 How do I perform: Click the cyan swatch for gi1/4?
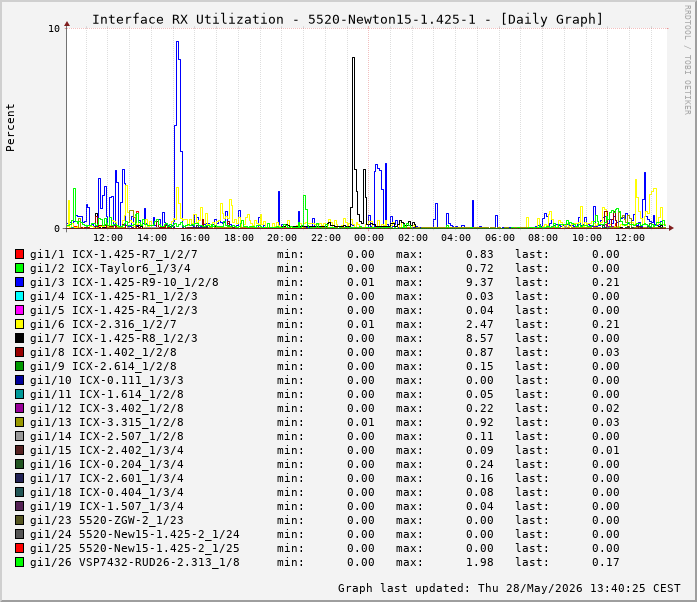coord(19,296)
